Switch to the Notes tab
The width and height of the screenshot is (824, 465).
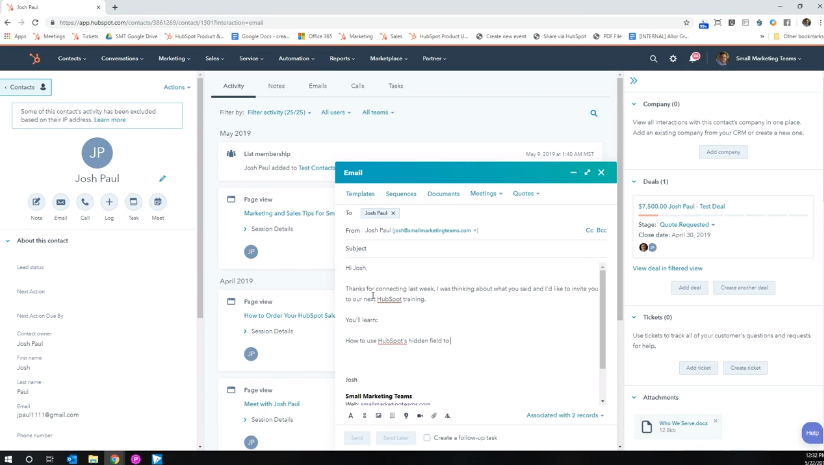[x=276, y=86]
